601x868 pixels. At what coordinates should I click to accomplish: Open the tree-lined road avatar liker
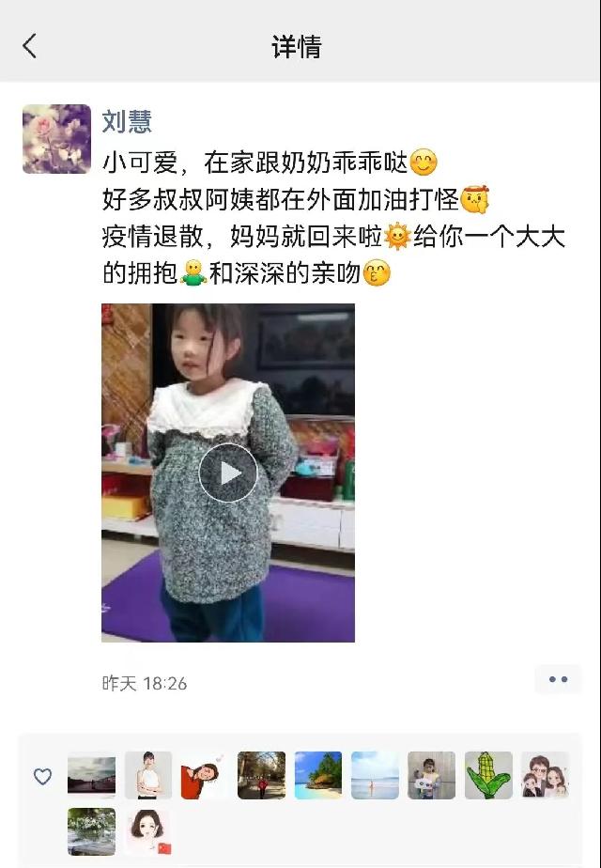coord(261,775)
